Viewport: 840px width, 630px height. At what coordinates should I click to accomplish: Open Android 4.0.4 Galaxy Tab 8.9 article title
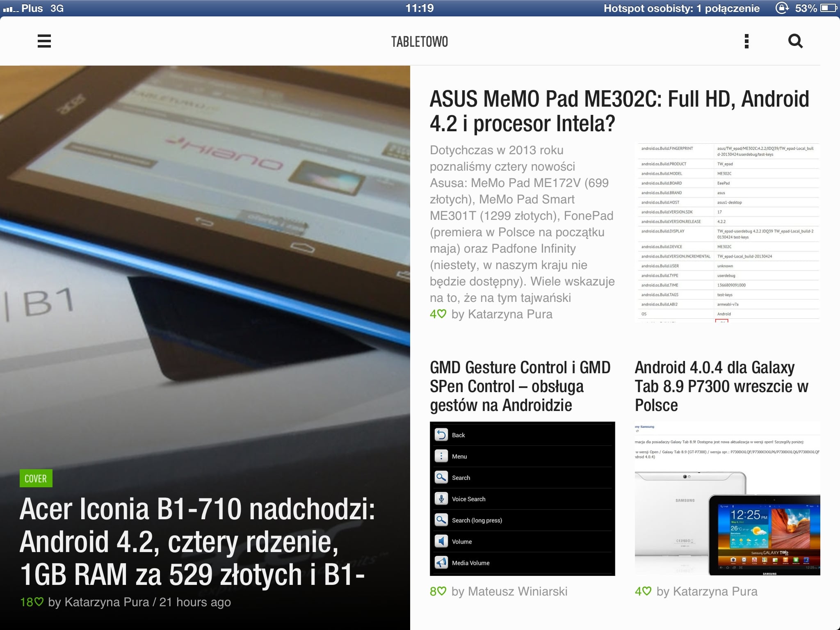click(721, 386)
